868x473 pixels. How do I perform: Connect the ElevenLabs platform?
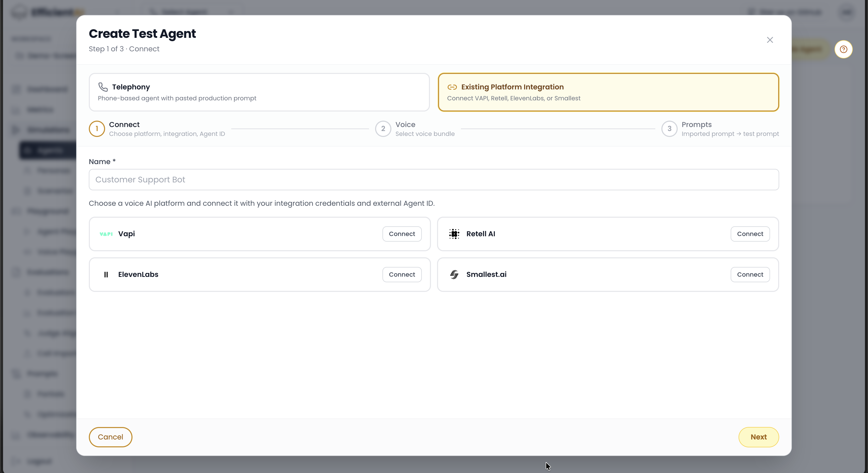click(x=402, y=275)
